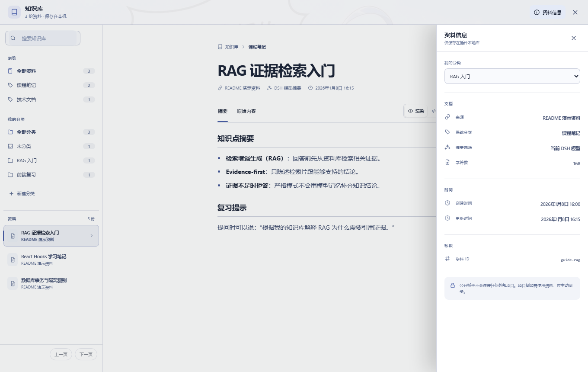The width and height of the screenshot is (588, 372).
Task: Click the sparkle icon beside DSH 模型摘要
Action: tap(269, 88)
